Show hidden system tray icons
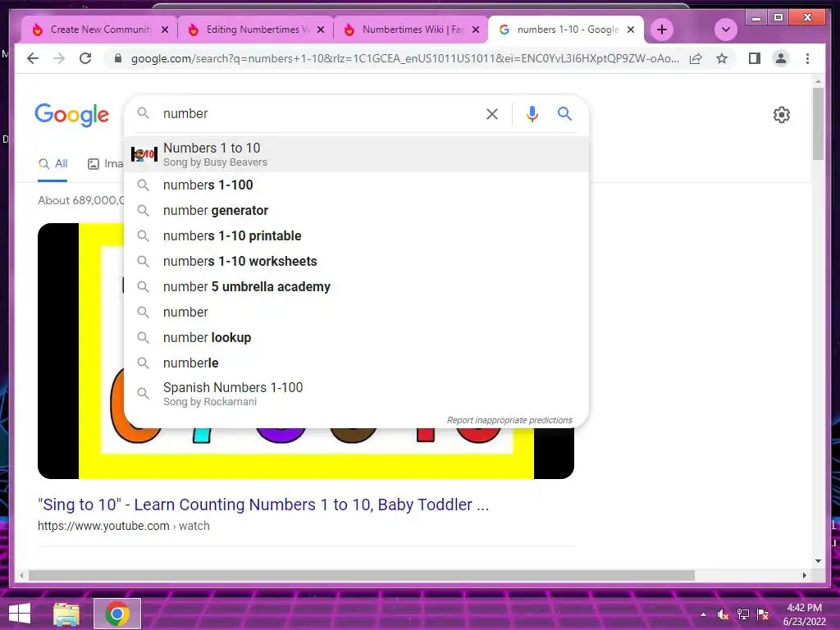This screenshot has height=630, width=840. coord(703,615)
